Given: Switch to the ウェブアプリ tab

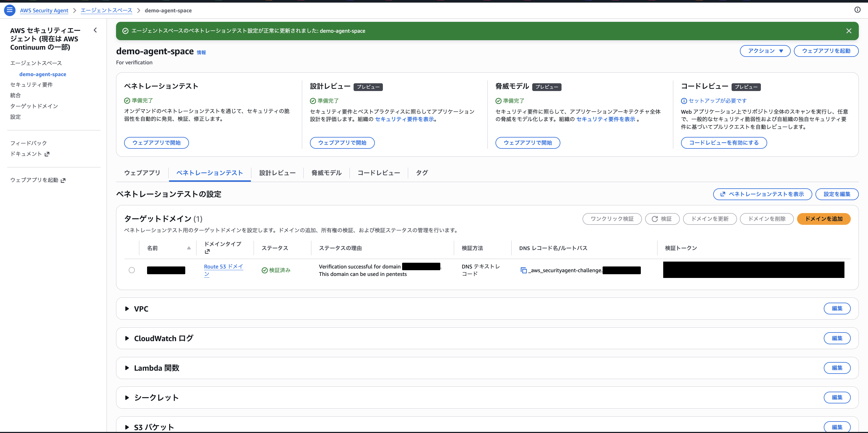Looking at the screenshot, I should pyautogui.click(x=142, y=173).
